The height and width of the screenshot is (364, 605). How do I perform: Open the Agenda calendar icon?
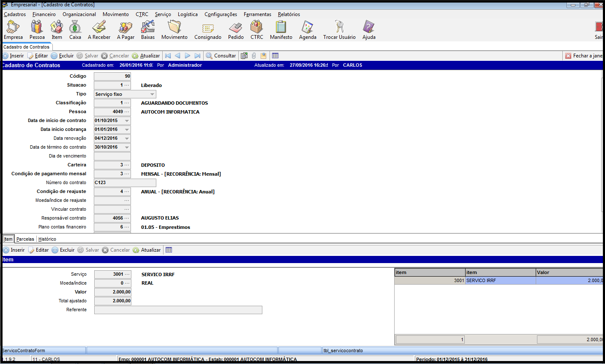308,27
